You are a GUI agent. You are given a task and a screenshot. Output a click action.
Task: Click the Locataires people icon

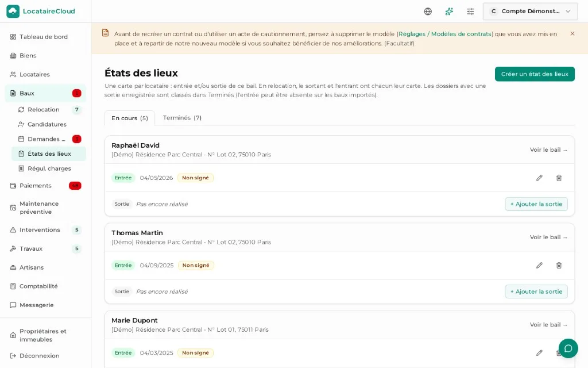pos(13,74)
